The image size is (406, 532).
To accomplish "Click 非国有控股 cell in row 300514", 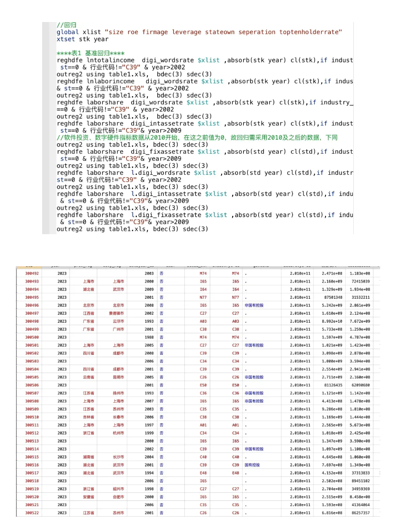I will [x=254, y=449].
